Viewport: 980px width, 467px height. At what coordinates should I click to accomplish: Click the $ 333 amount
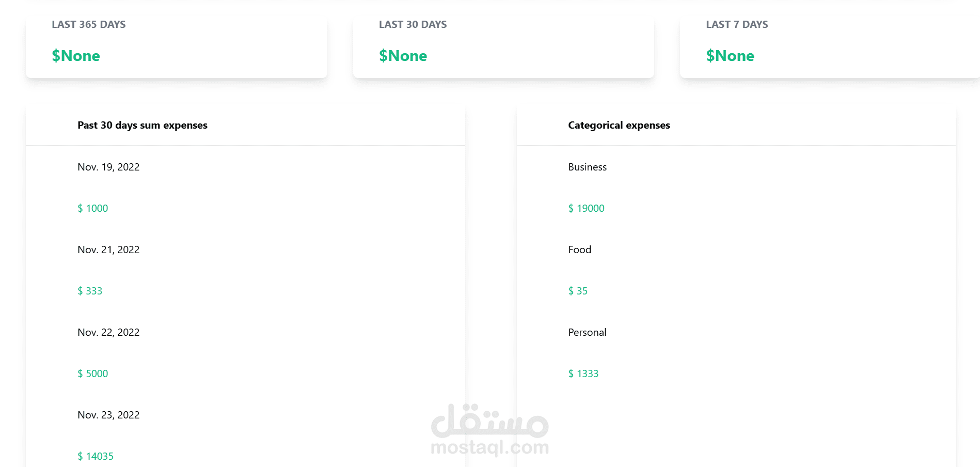click(x=90, y=291)
